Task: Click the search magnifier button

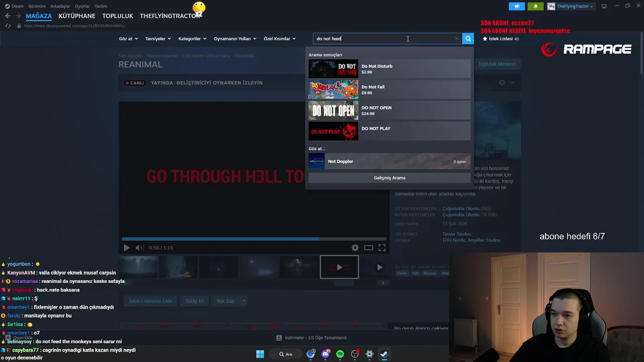Action: [468, 39]
